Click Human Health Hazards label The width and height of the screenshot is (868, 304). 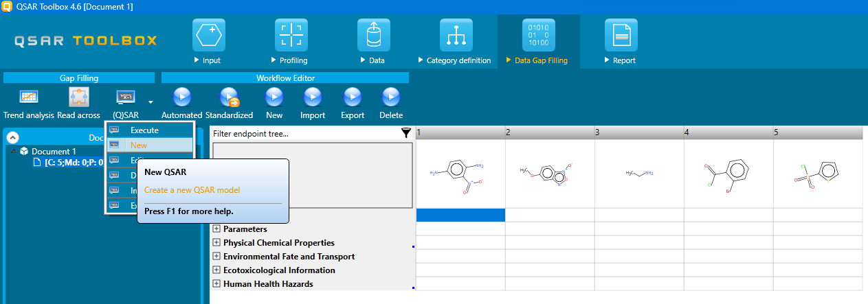pyautogui.click(x=268, y=283)
